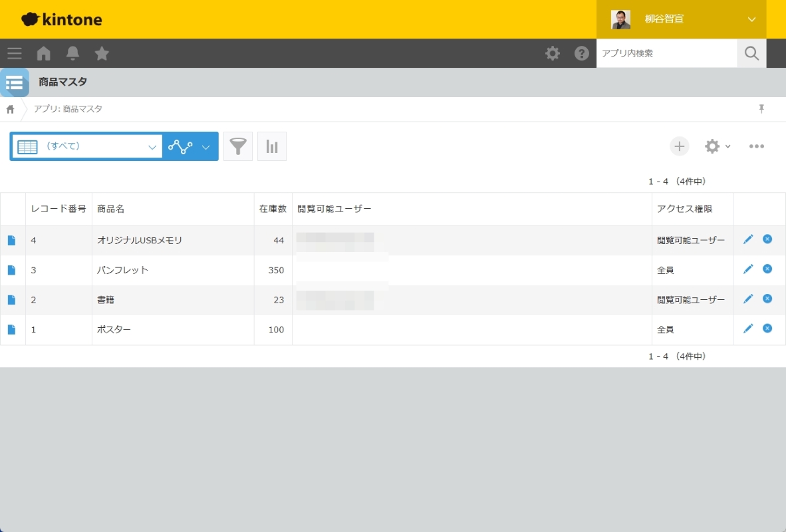The width and height of the screenshot is (786, 532).
Task: Pin the breadcrumb bar
Action: (761, 109)
